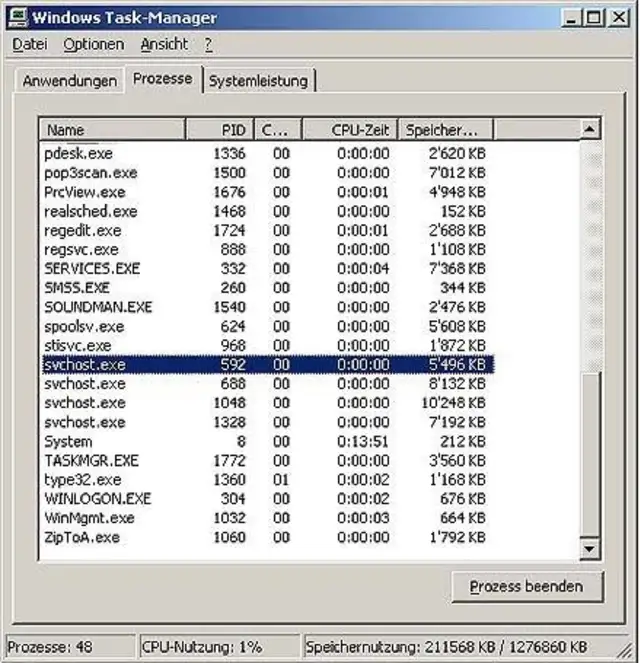Select the System process row
The image size is (640, 663).
[x=268, y=441]
